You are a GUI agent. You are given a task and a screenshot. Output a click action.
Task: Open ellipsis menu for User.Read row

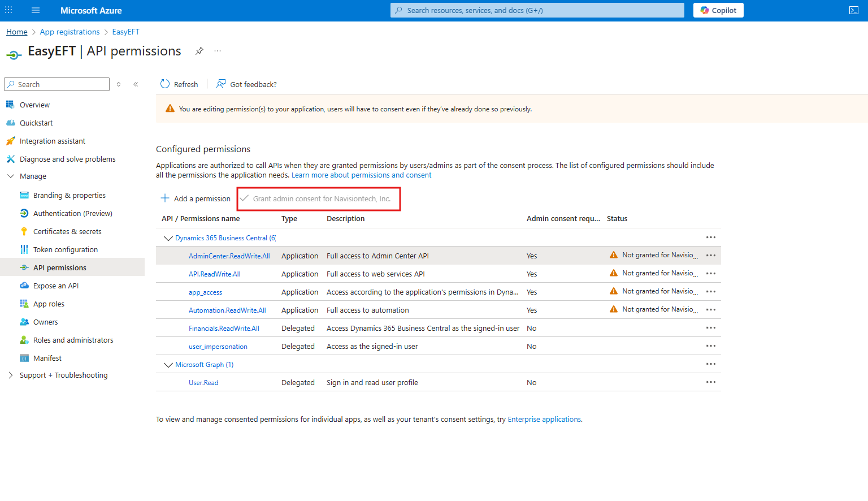tap(710, 382)
